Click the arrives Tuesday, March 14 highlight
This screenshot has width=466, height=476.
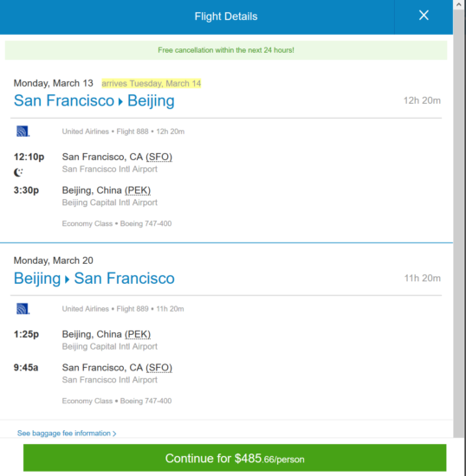coord(152,83)
